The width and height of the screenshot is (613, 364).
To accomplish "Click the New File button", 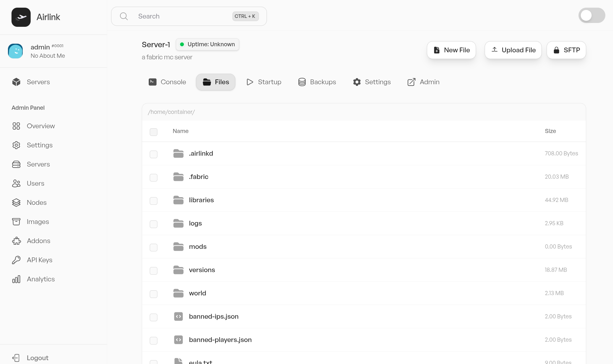I will (451, 50).
